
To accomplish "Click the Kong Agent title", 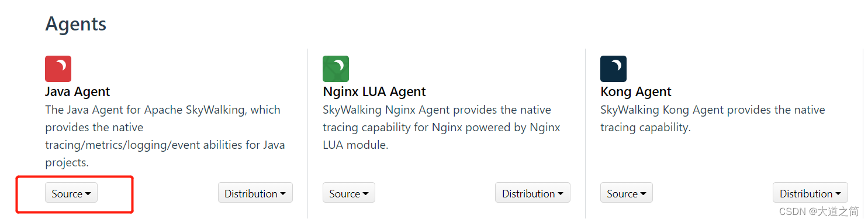I will 636,92.
